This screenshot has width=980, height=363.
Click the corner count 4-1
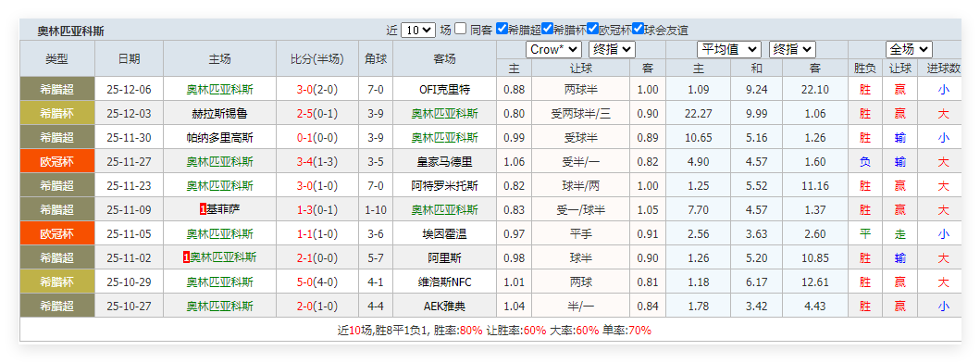[376, 282]
